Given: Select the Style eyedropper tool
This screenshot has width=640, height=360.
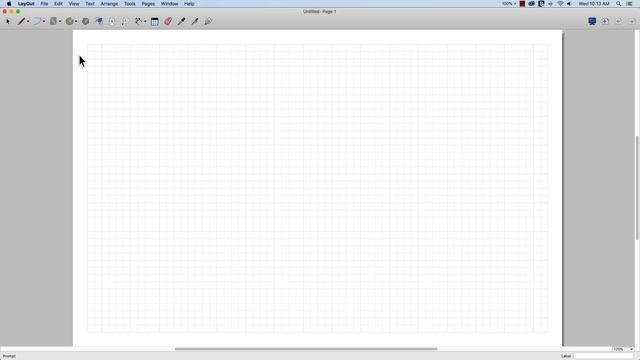Looking at the screenshot, I should 182,21.
